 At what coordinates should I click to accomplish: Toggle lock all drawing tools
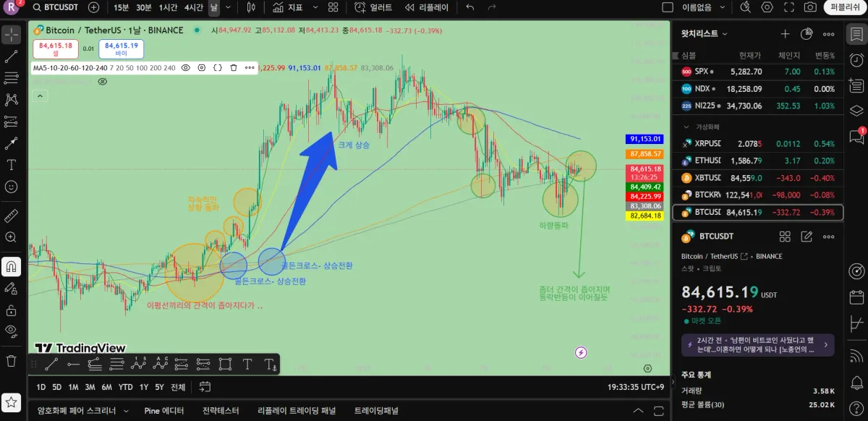(11, 310)
